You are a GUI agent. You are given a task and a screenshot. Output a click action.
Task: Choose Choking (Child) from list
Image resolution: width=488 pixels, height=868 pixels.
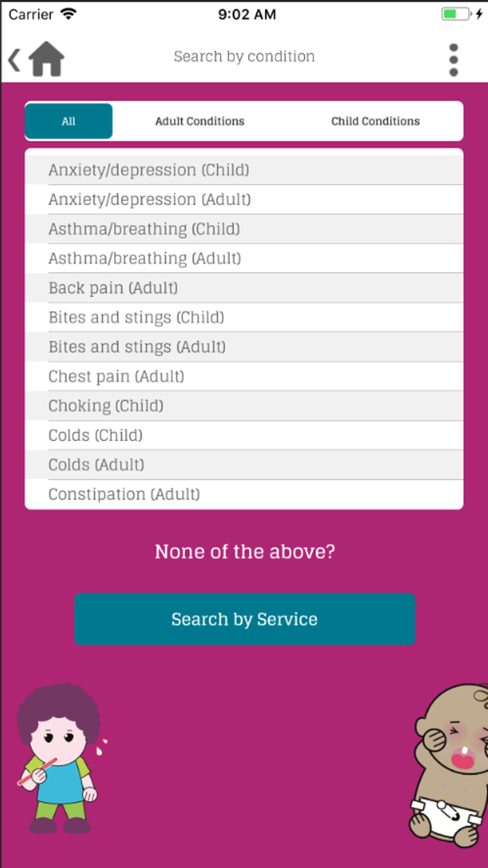coord(244,406)
